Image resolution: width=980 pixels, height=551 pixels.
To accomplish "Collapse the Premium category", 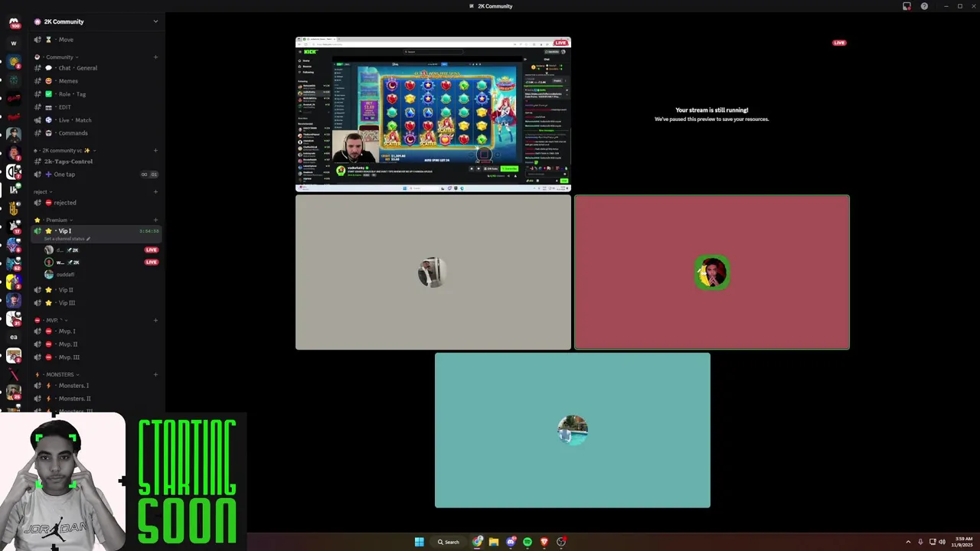I will (53, 220).
